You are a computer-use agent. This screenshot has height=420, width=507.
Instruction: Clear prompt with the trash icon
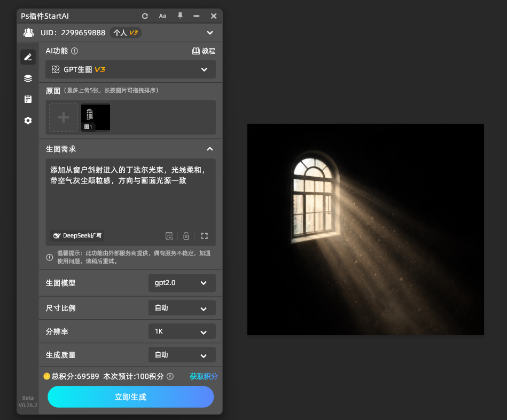click(x=186, y=236)
